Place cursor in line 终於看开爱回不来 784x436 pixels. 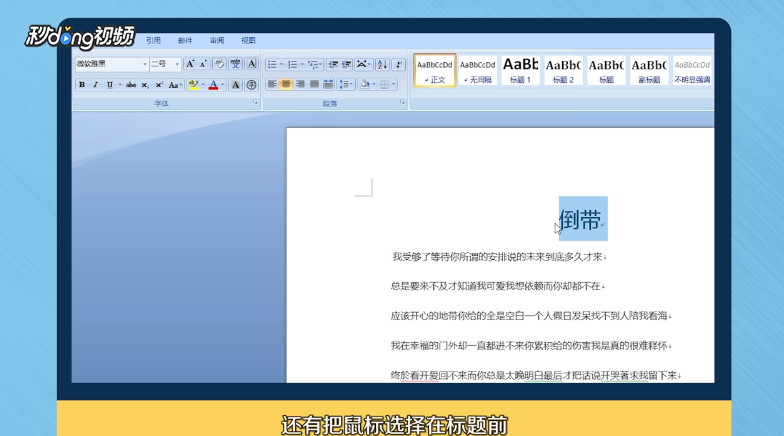click(536, 375)
